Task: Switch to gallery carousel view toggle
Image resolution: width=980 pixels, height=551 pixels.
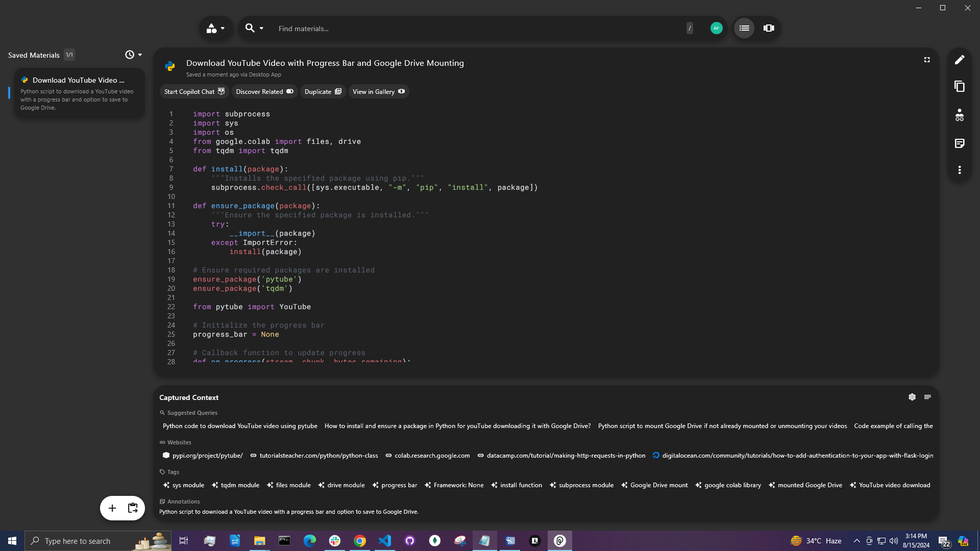Action: [x=769, y=29]
